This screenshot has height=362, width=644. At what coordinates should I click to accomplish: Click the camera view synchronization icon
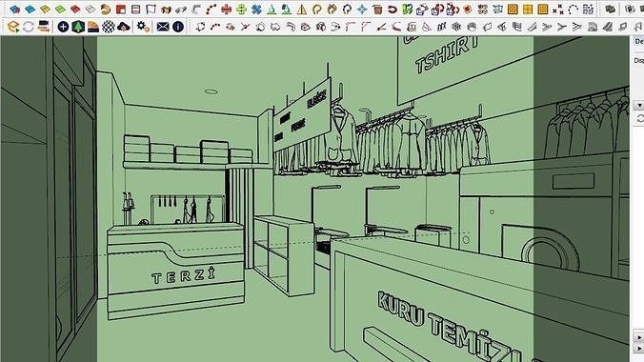pos(44,27)
